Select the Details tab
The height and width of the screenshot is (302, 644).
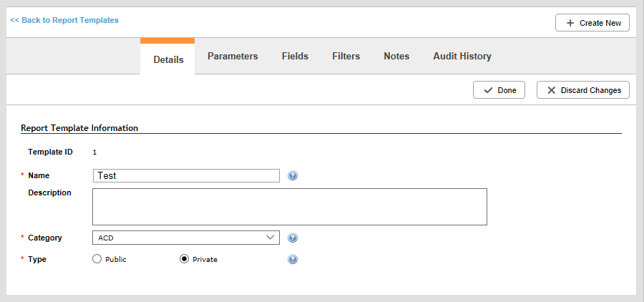[168, 58]
